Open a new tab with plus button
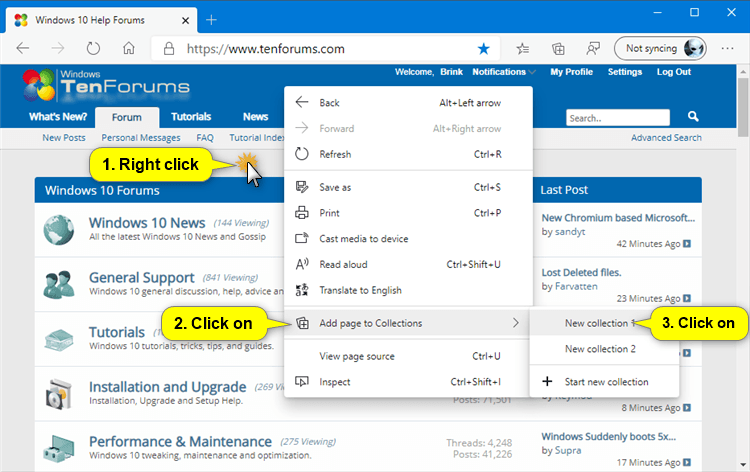 pos(211,20)
